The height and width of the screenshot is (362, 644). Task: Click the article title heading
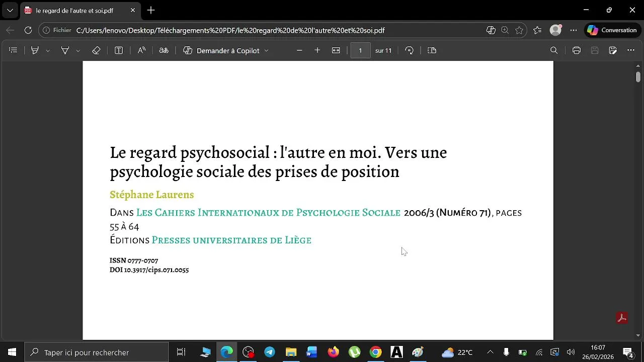(x=278, y=162)
